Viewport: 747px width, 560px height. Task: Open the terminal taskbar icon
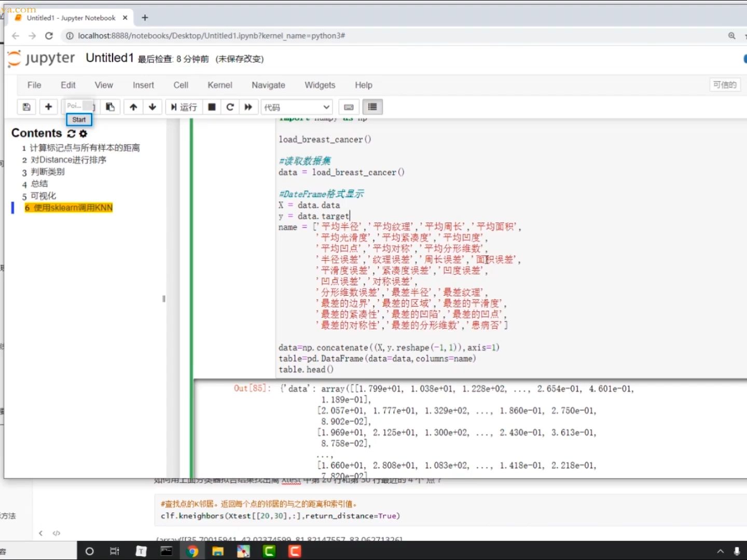click(x=166, y=551)
